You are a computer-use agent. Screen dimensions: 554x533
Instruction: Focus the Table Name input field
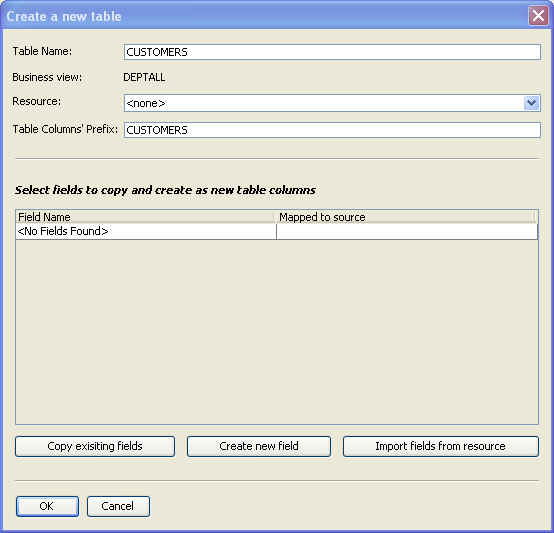click(332, 52)
